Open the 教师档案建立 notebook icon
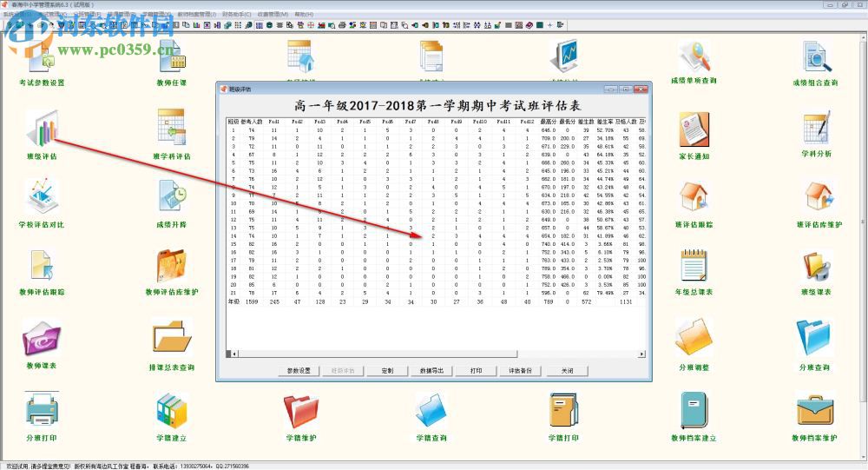This screenshot has width=868, height=470. pos(694,410)
